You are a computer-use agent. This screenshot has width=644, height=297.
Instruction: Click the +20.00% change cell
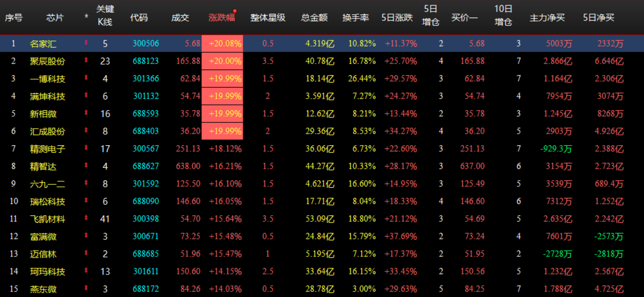222,61
